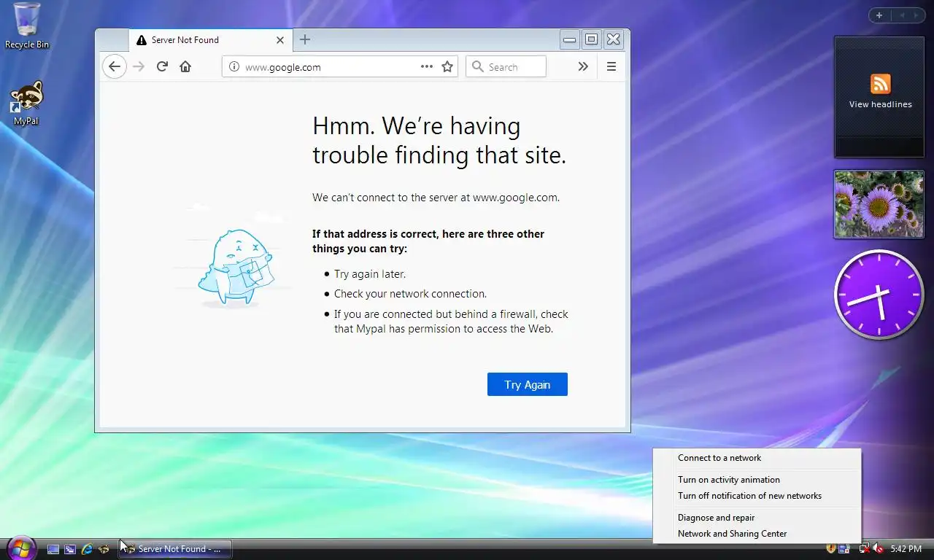Click the sidebar next page arrow
Image resolution: width=934 pixels, height=560 pixels.
pos(916,15)
